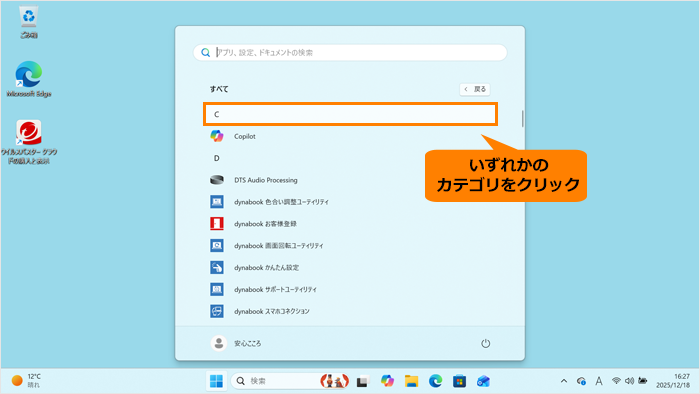Click the dynabook サポートユーティリティ icon

coord(217,289)
